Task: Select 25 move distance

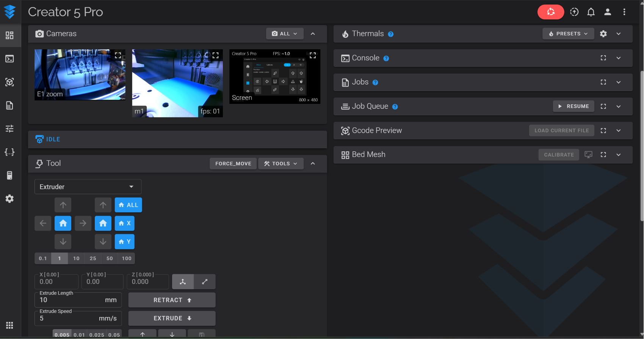Action: pos(93,259)
